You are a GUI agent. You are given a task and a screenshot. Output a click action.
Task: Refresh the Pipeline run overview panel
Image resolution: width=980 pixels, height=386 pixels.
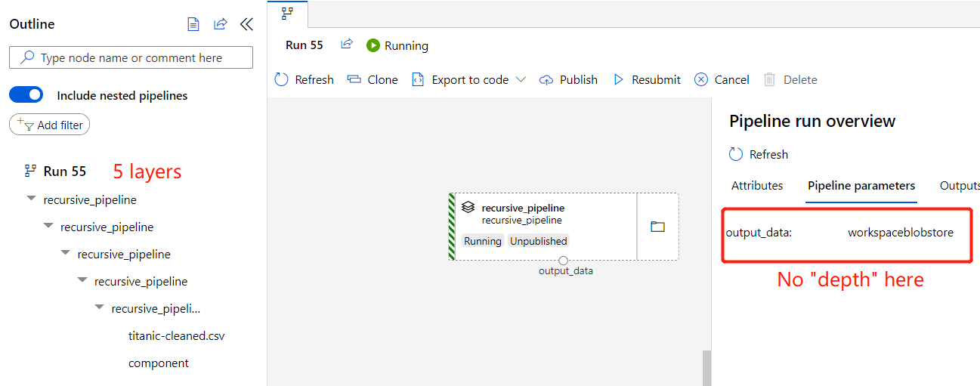(x=759, y=154)
